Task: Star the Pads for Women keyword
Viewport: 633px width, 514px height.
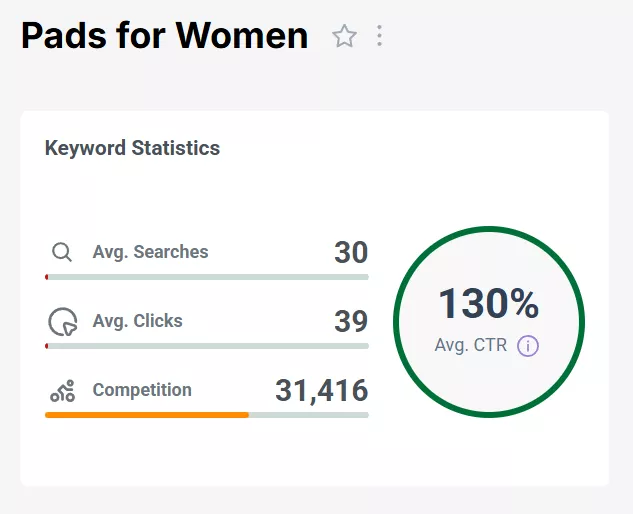Action: pos(344,37)
